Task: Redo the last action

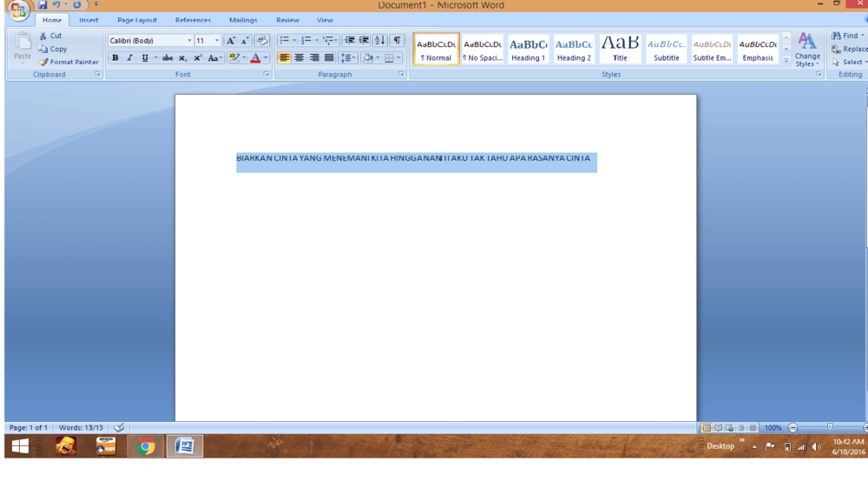Action: tap(77, 5)
